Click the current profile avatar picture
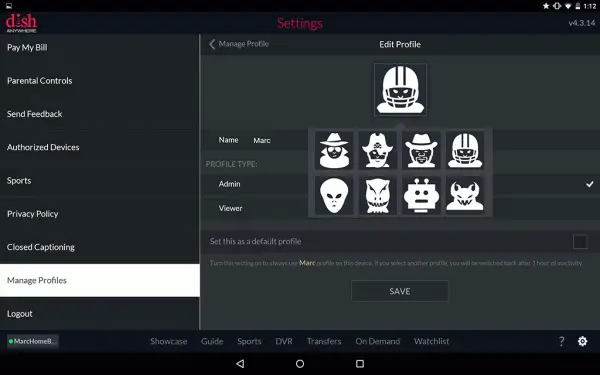This screenshot has height=375, width=600. (400, 90)
